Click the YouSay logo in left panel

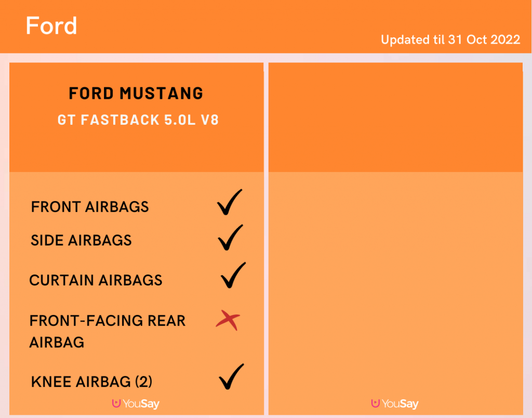(136, 403)
